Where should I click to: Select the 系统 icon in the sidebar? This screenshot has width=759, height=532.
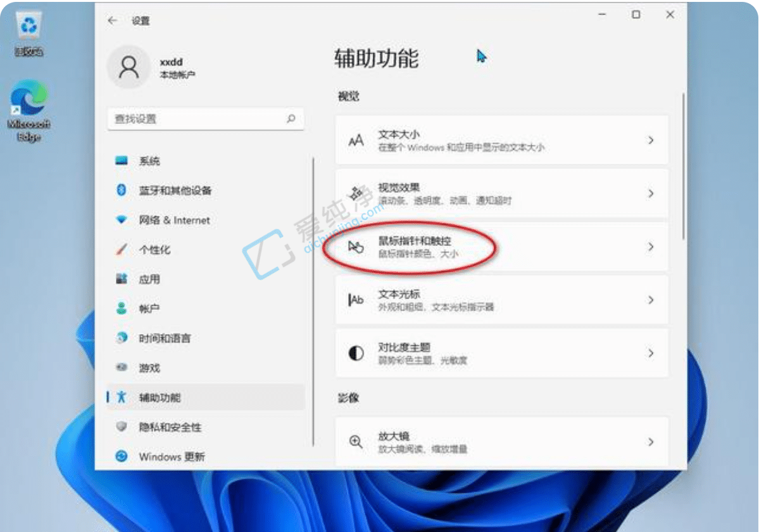[122, 161]
